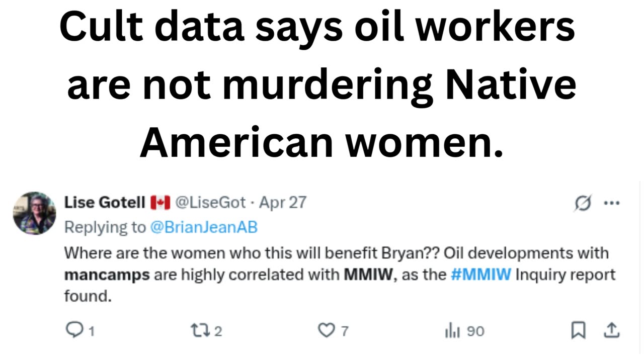Open Lise Gotell's profile picture
644x362 pixels.
pos(34,213)
